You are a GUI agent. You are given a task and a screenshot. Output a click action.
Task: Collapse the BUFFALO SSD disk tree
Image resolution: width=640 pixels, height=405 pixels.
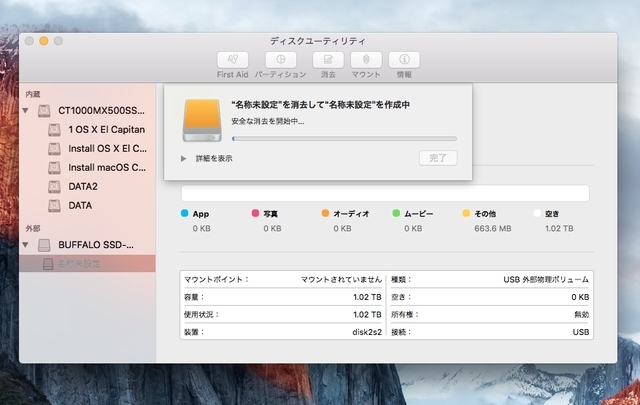pos(26,245)
